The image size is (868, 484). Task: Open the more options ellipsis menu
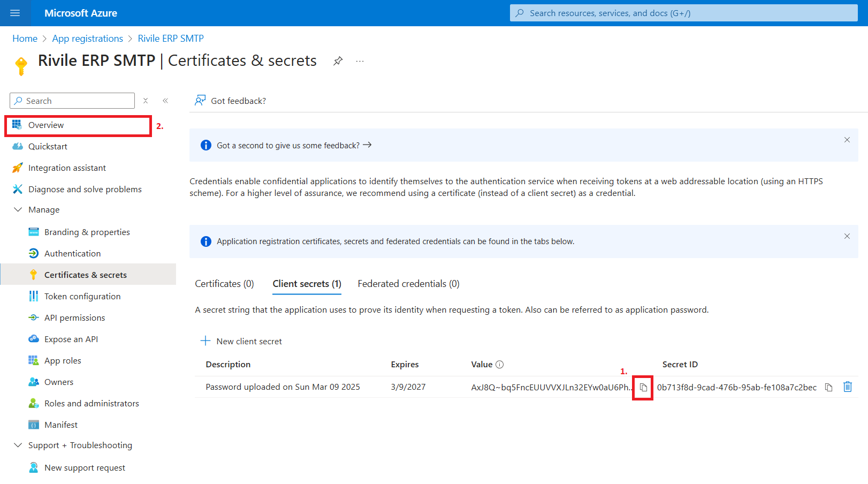360,61
